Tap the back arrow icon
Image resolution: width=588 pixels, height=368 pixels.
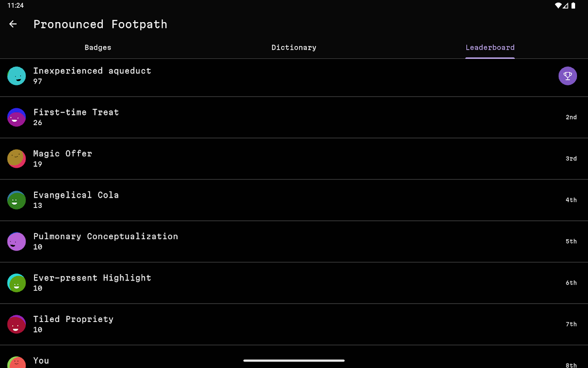point(13,24)
